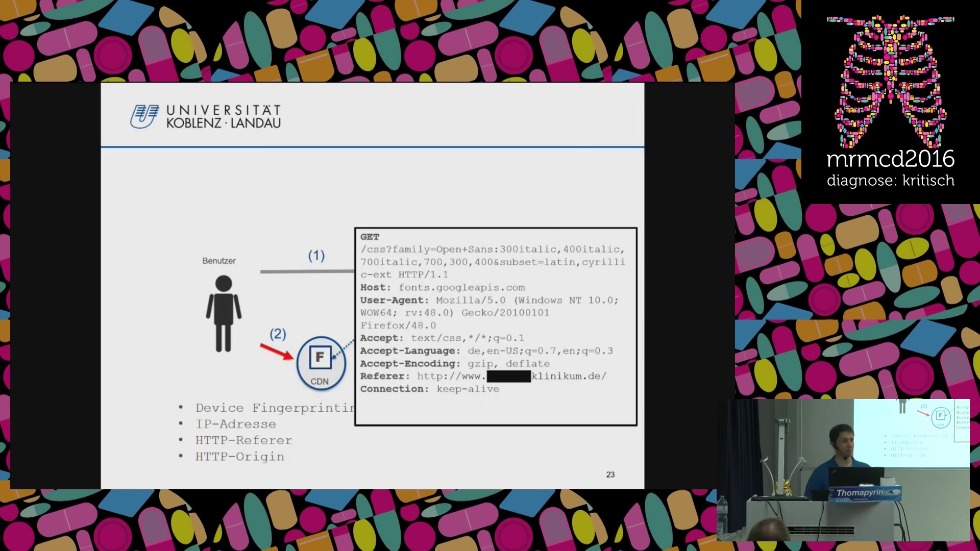Click the 'Benutzer' label
980x551 pixels.
(x=219, y=261)
